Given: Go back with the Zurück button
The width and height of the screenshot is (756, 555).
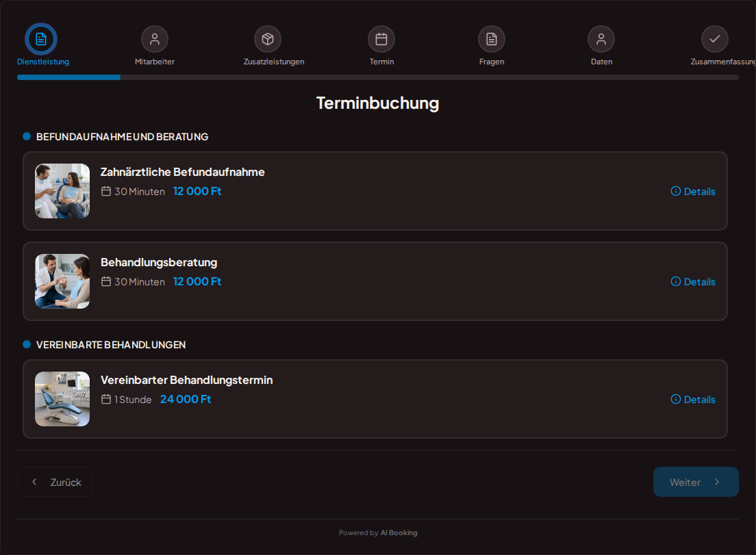Looking at the screenshot, I should (x=55, y=482).
